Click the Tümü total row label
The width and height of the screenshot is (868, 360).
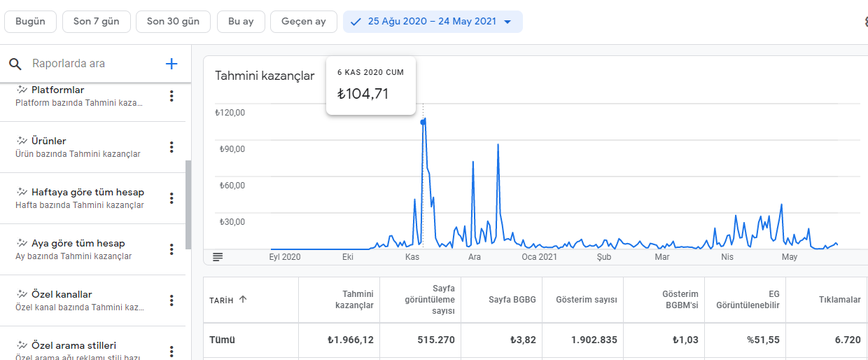point(222,340)
